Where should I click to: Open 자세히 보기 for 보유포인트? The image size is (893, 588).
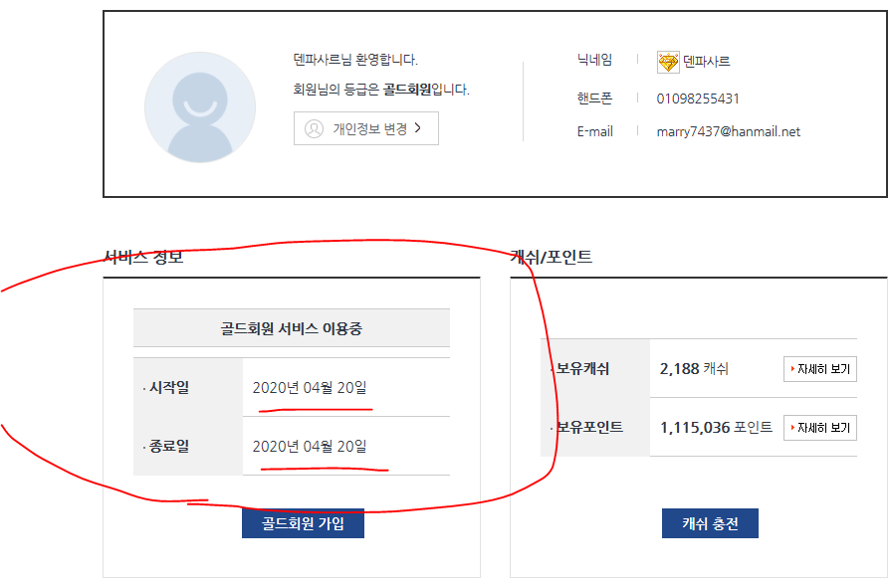(820, 428)
